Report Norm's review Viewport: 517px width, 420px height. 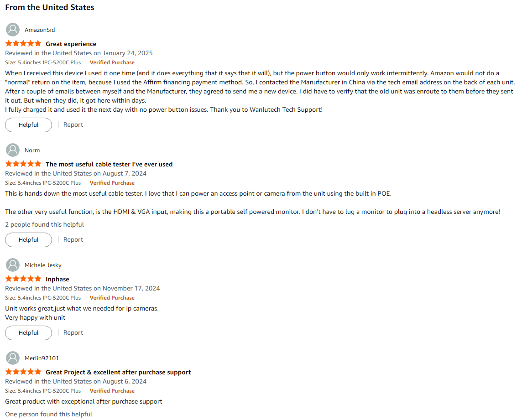point(73,240)
